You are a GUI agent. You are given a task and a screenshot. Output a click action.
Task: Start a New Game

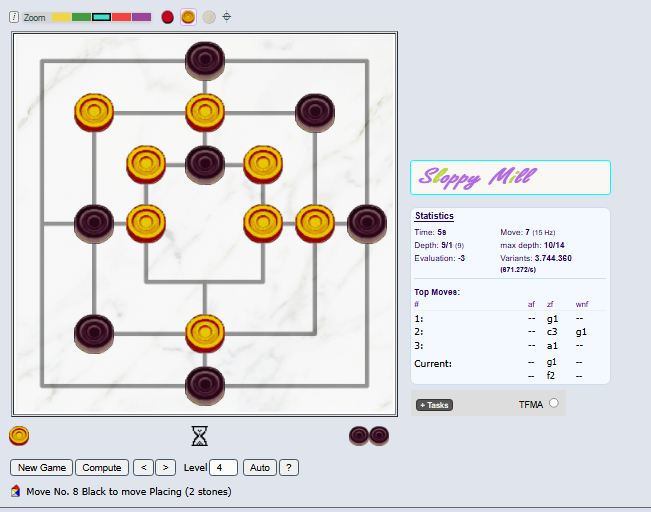click(x=42, y=468)
